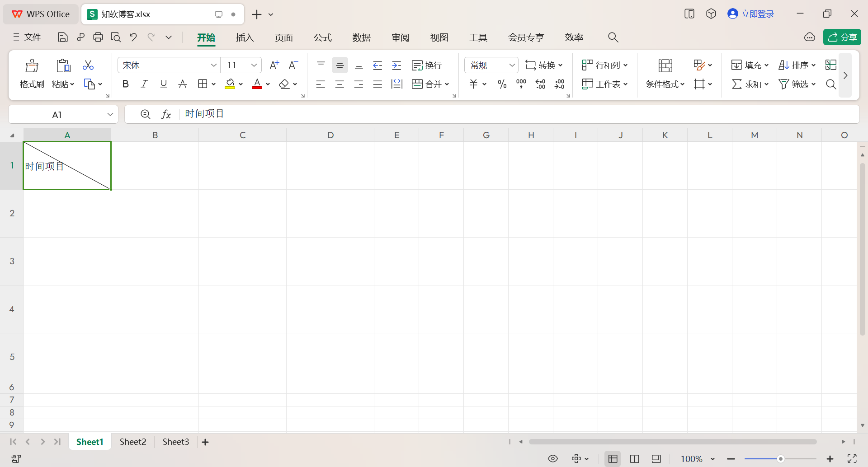Click the zoom slider handle
The width and height of the screenshot is (868, 467).
point(780,459)
